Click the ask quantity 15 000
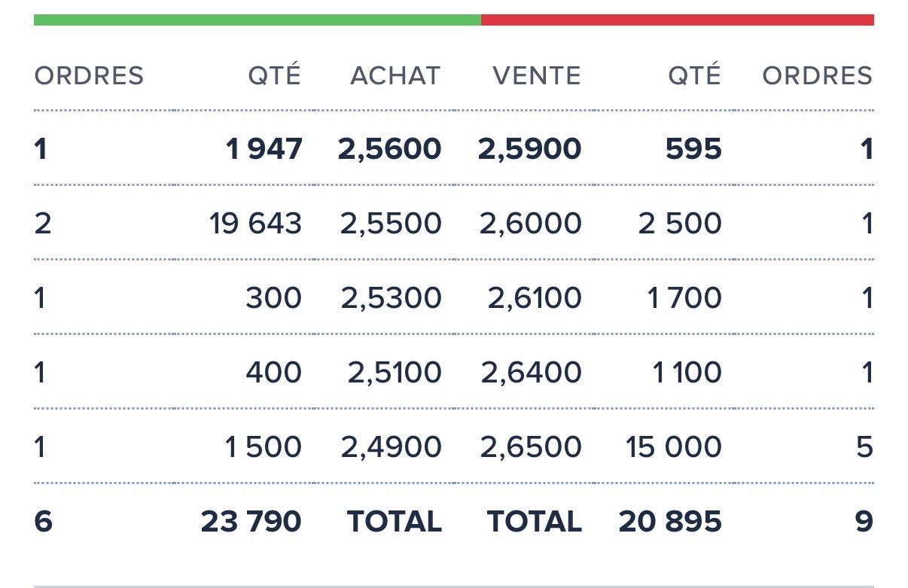 coord(673,447)
